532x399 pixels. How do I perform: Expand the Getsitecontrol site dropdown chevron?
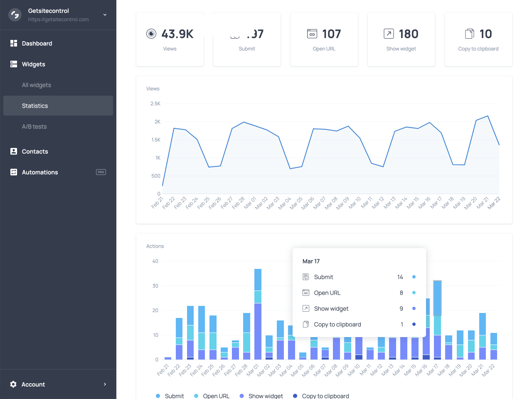105,15
